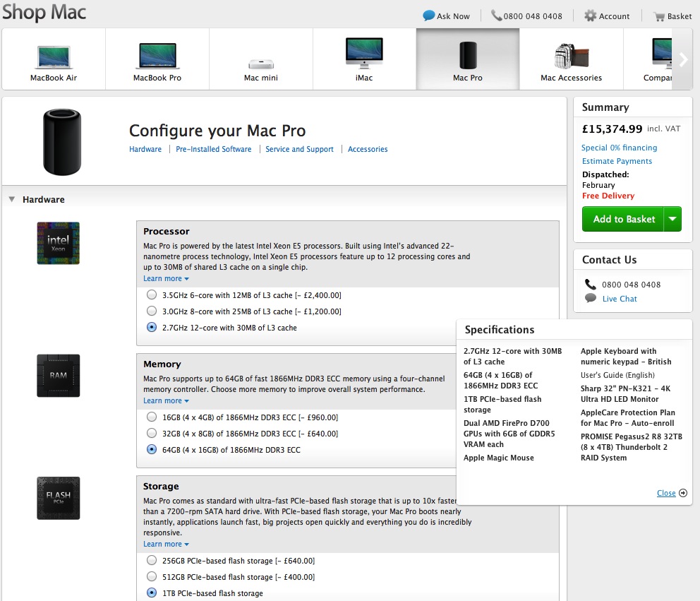Click the Ask Now chat bubble icon
The width and height of the screenshot is (700, 601).
(428, 16)
